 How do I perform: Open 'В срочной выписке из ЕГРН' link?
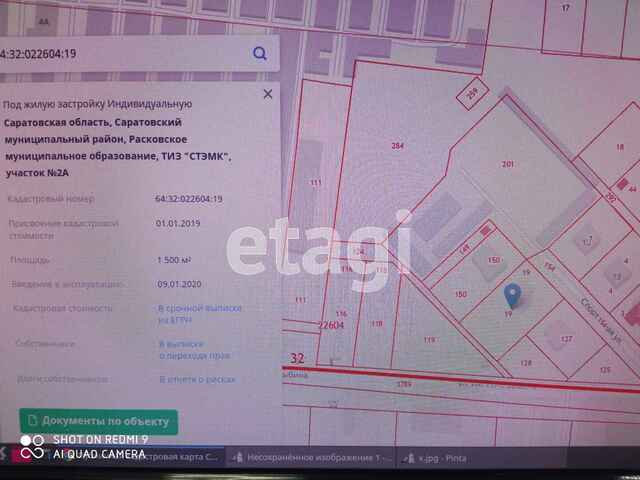pos(200,314)
